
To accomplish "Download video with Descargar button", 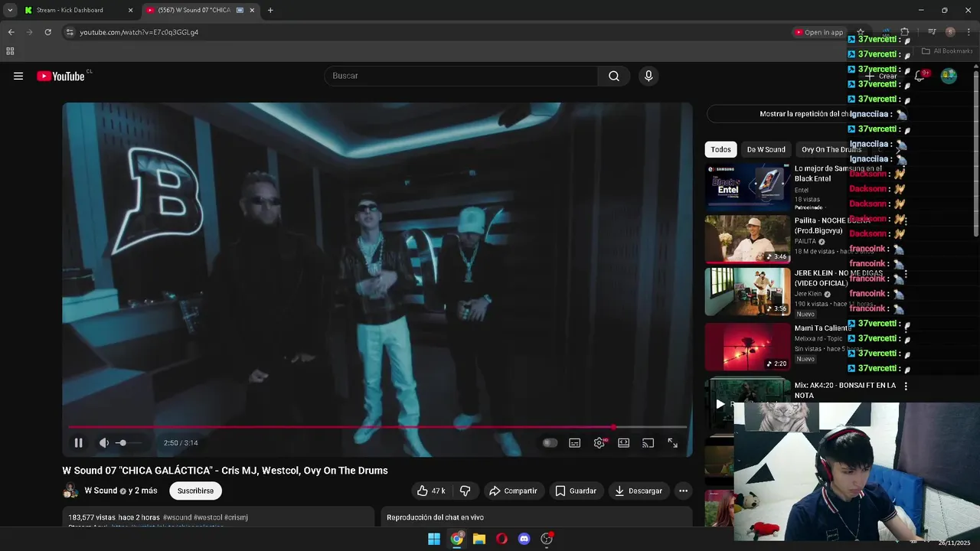I will pyautogui.click(x=639, y=491).
